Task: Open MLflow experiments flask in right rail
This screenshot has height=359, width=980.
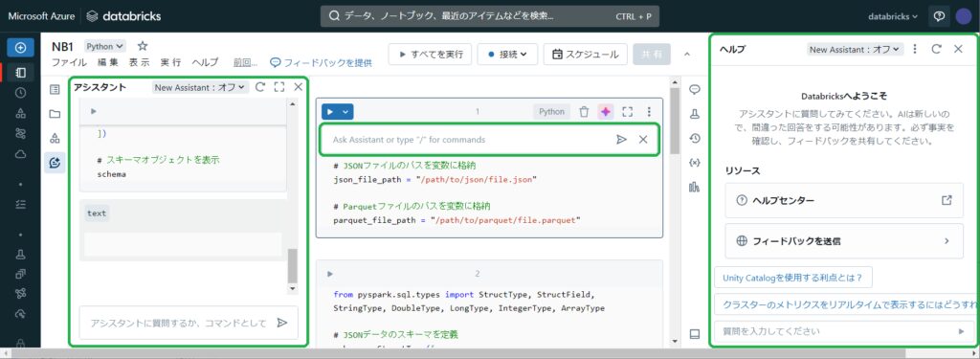Action: 695,114
